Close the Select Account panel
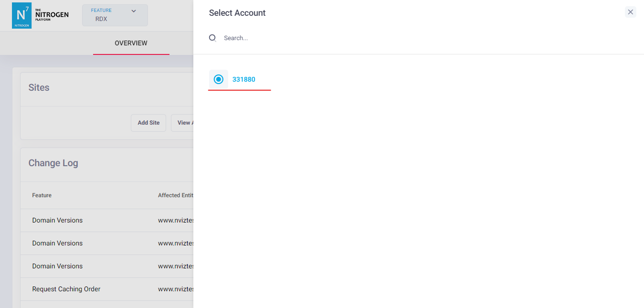Image resolution: width=644 pixels, height=308 pixels. coord(630,12)
